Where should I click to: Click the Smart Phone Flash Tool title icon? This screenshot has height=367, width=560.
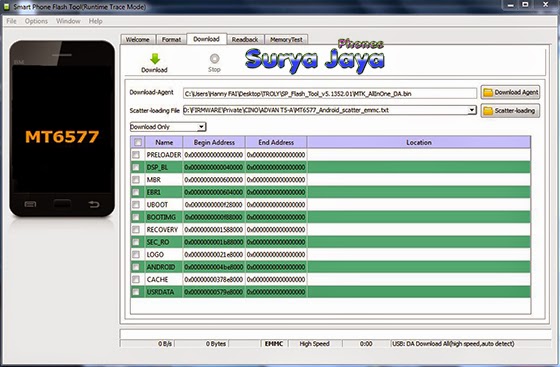pos(6,7)
